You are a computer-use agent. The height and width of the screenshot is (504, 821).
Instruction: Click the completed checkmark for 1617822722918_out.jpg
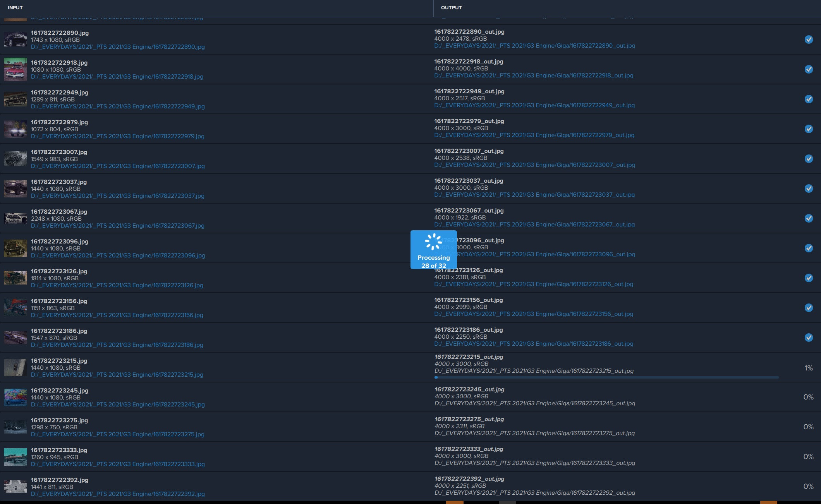pos(809,69)
